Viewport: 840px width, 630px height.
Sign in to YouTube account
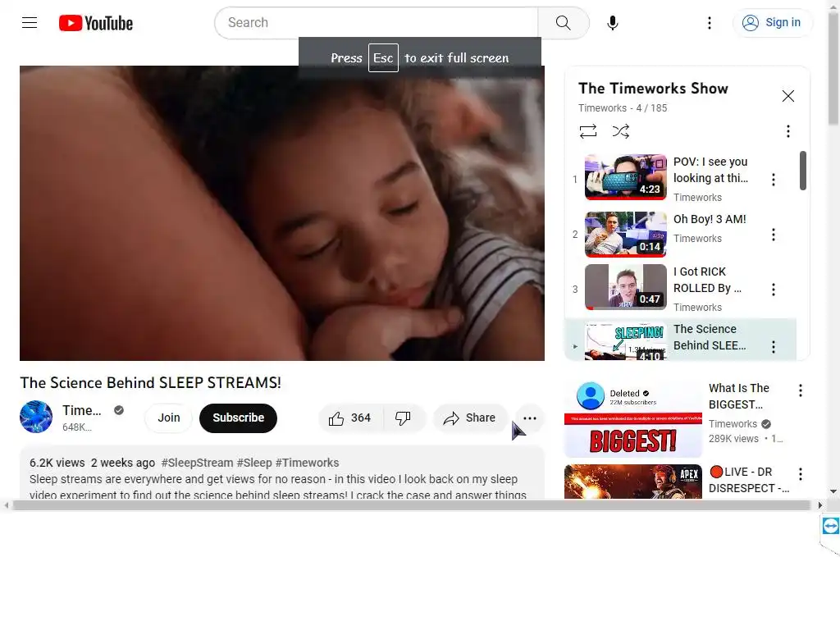(x=772, y=22)
